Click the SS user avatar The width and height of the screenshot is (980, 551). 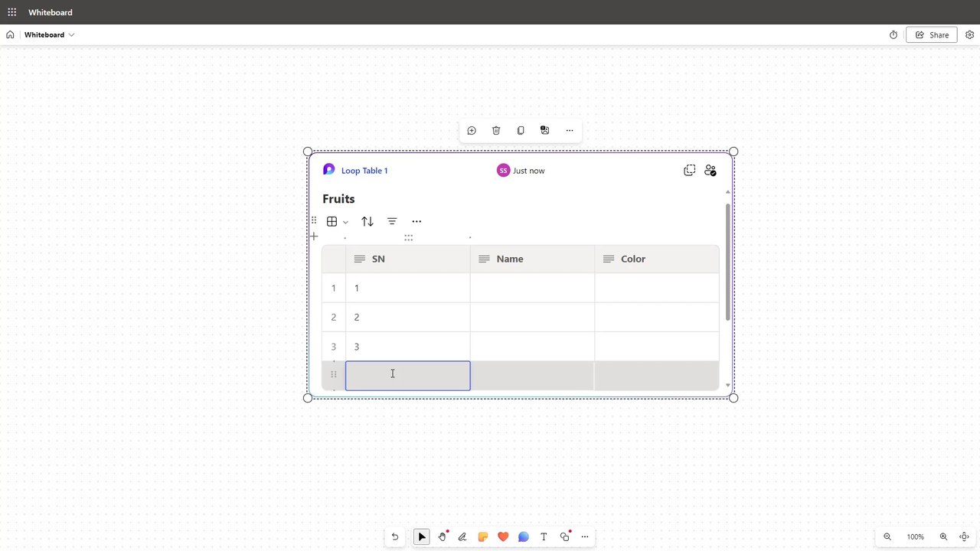503,171
